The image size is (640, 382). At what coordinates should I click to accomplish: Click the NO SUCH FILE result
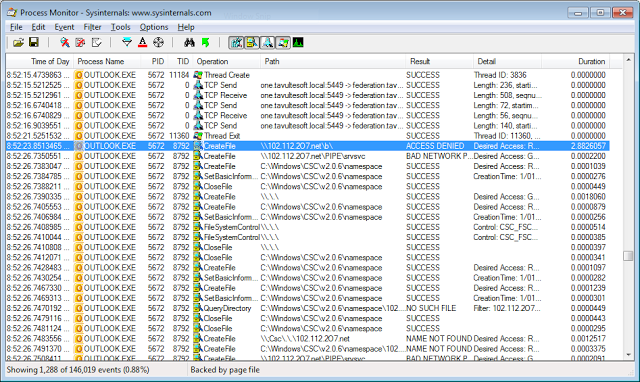pos(431,308)
